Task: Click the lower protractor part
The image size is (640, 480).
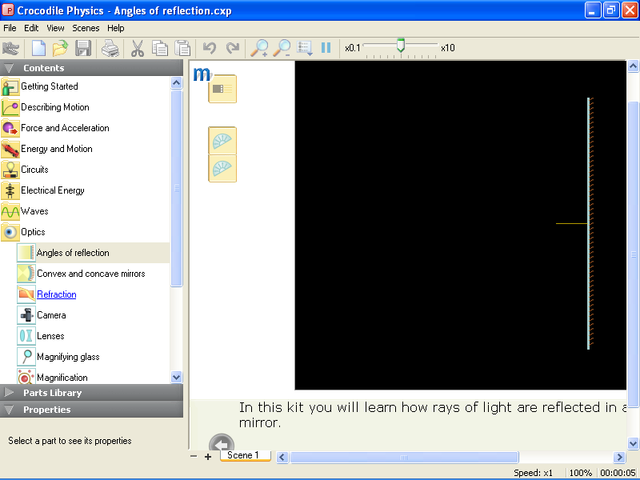Action: click(x=222, y=168)
